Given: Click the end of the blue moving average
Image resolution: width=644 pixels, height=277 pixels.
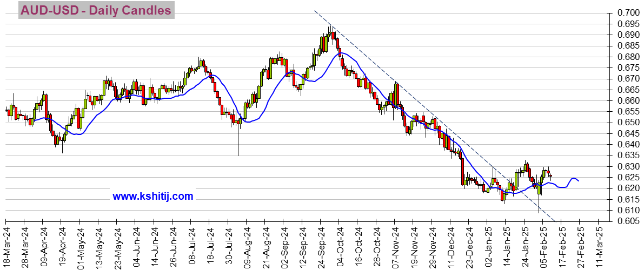Looking at the screenshot, I should coord(579,180).
